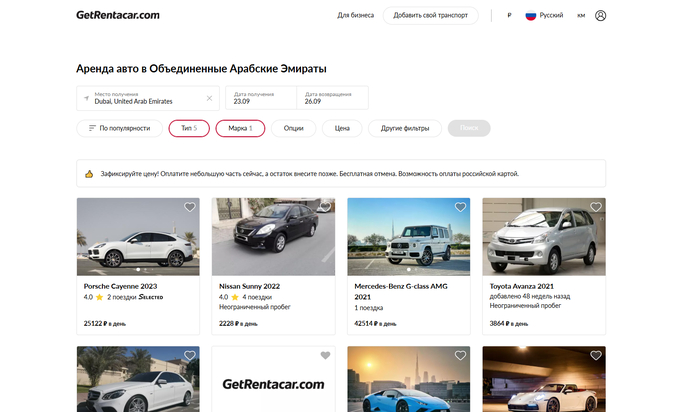This screenshot has width=700, height=412.
Task: Click the GetRentacar.com logo
Action: (117, 16)
